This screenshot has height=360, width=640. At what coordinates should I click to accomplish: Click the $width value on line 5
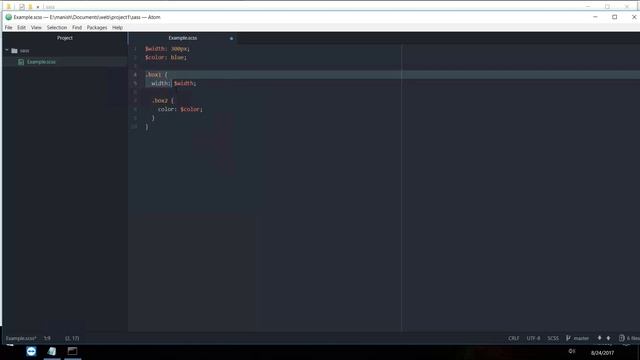pyautogui.click(x=184, y=83)
